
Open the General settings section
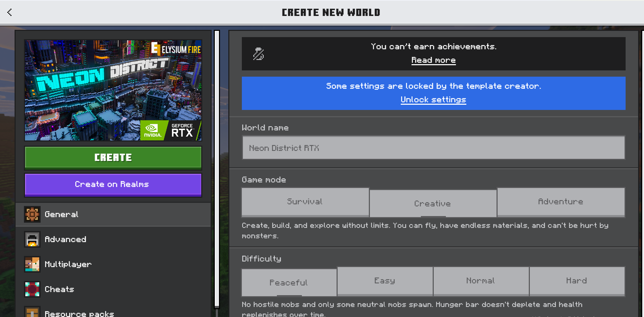[x=113, y=214]
